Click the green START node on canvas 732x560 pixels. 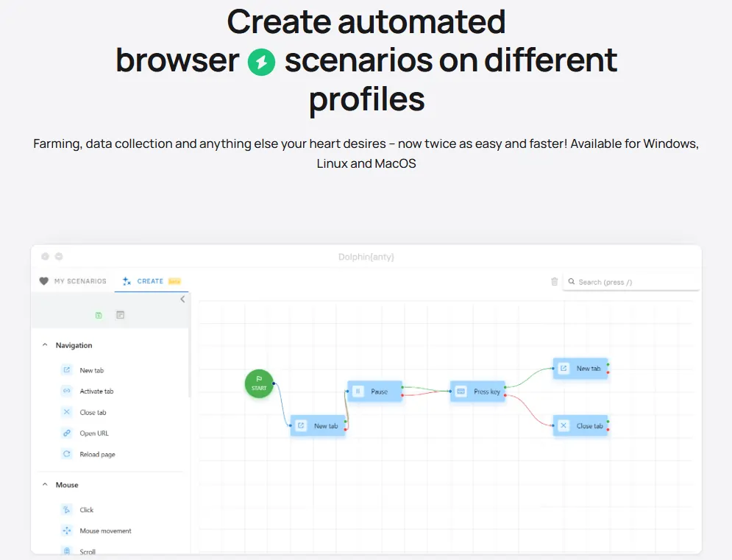click(259, 383)
